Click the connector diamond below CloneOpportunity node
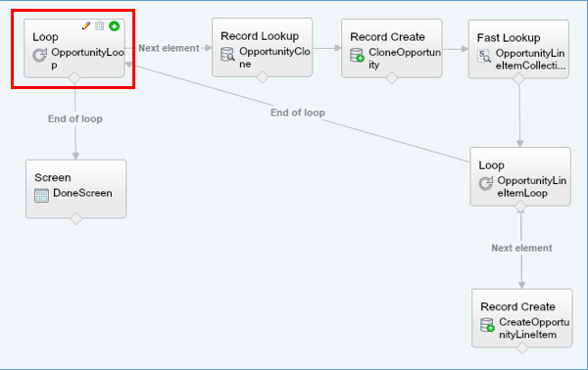This screenshot has width=588, height=370. (x=392, y=78)
